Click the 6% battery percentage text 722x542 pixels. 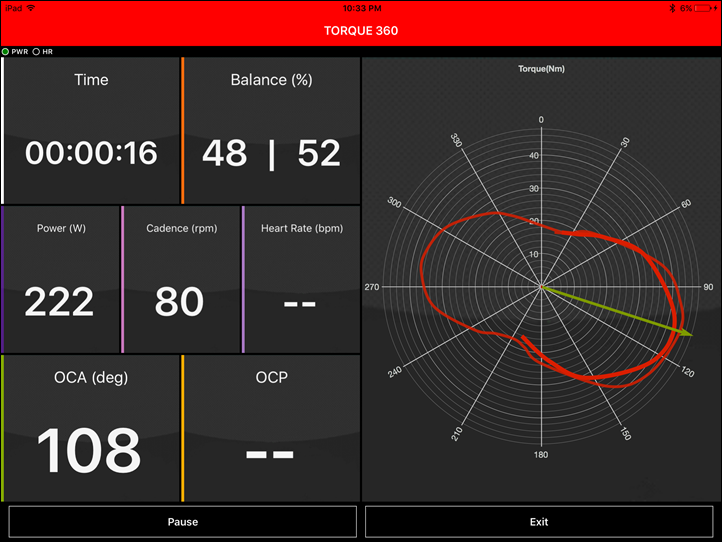(686, 8)
